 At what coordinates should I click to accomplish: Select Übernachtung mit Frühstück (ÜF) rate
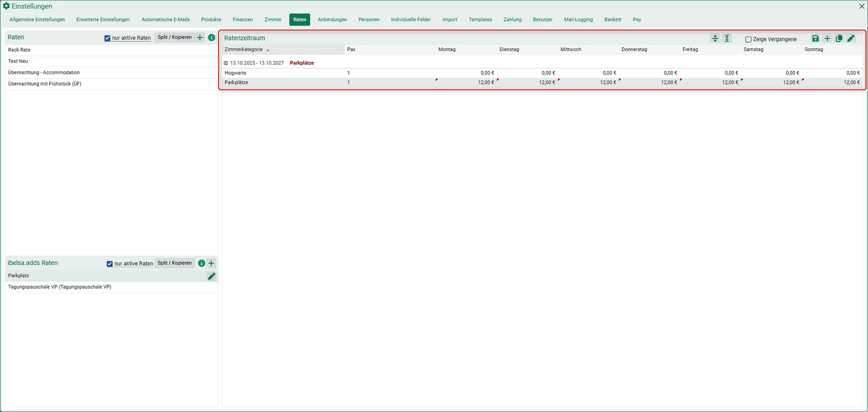[112, 84]
